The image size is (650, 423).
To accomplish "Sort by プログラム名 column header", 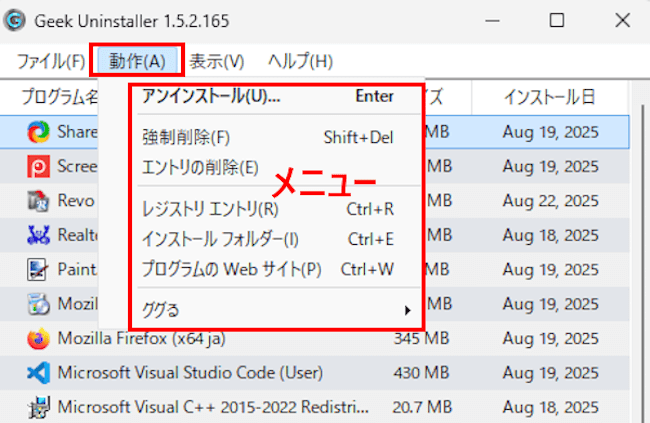I will tap(60, 97).
